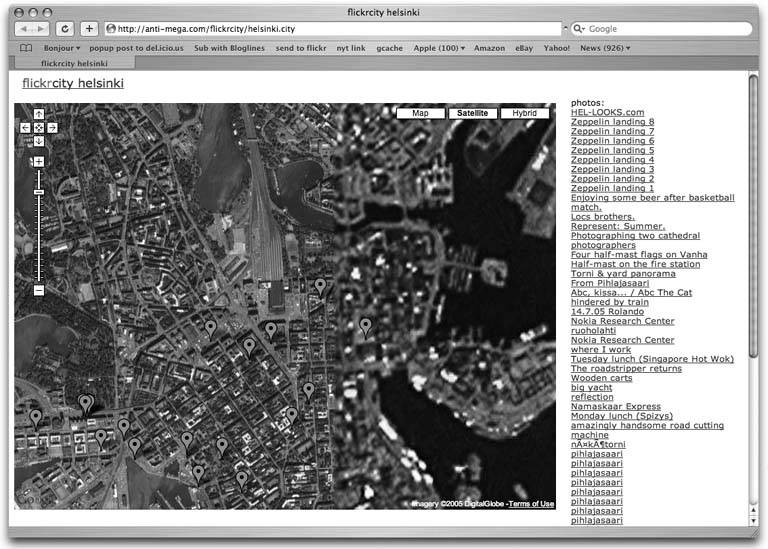Select the flickrcity helsinki browser tab
The height and width of the screenshot is (549, 768).
pyautogui.click(x=75, y=63)
